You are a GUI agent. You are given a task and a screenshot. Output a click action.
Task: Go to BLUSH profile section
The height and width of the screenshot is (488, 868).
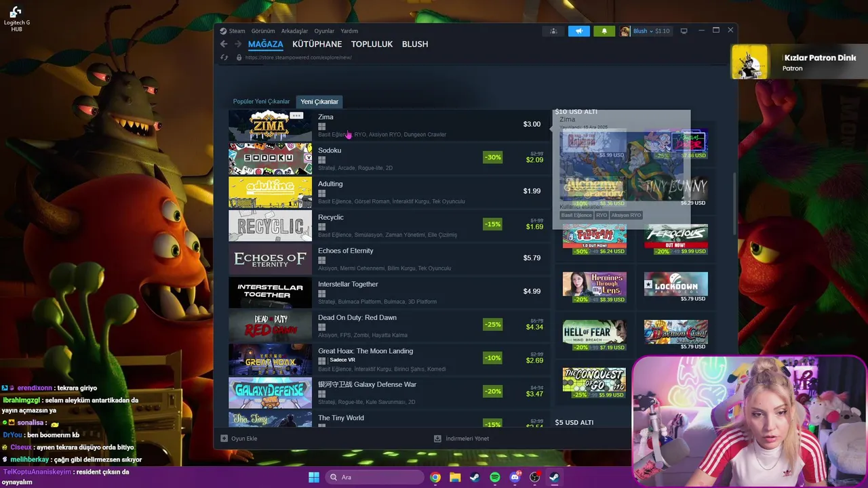click(415, 44)
